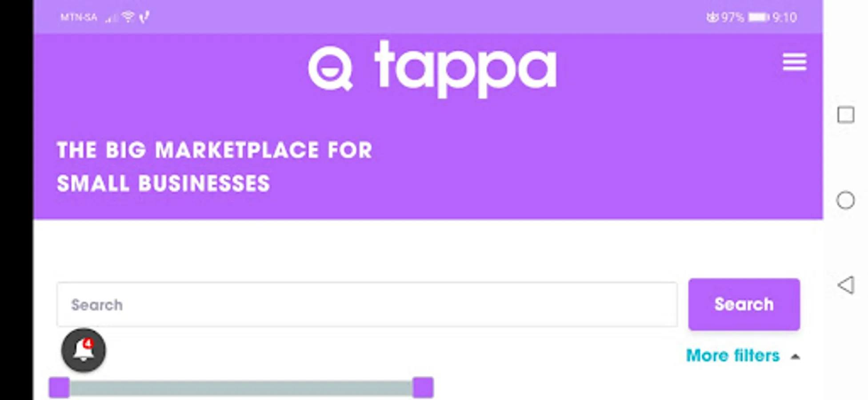Tap the battery indicator in status bar
The height and width of the screenshot is (400, 868).
[758, 17]
